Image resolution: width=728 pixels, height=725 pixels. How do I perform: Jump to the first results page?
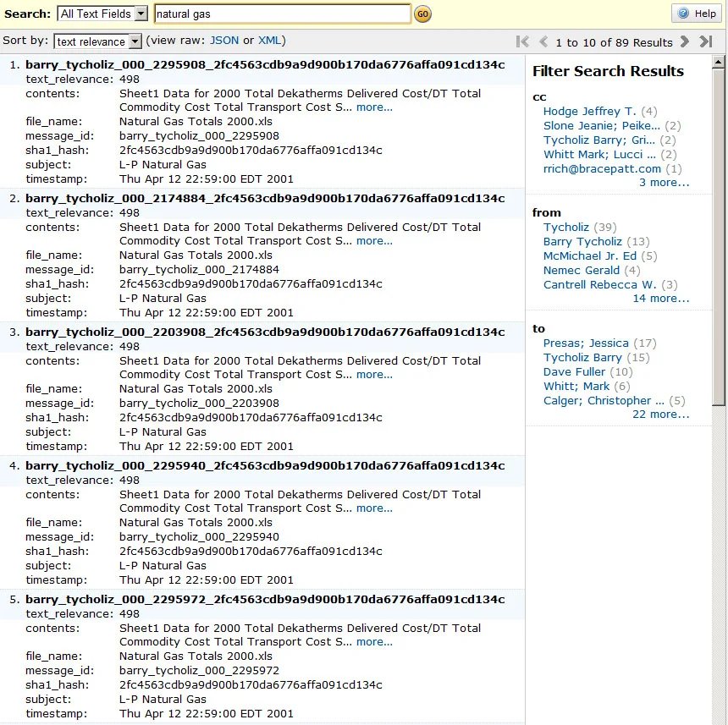521,41
